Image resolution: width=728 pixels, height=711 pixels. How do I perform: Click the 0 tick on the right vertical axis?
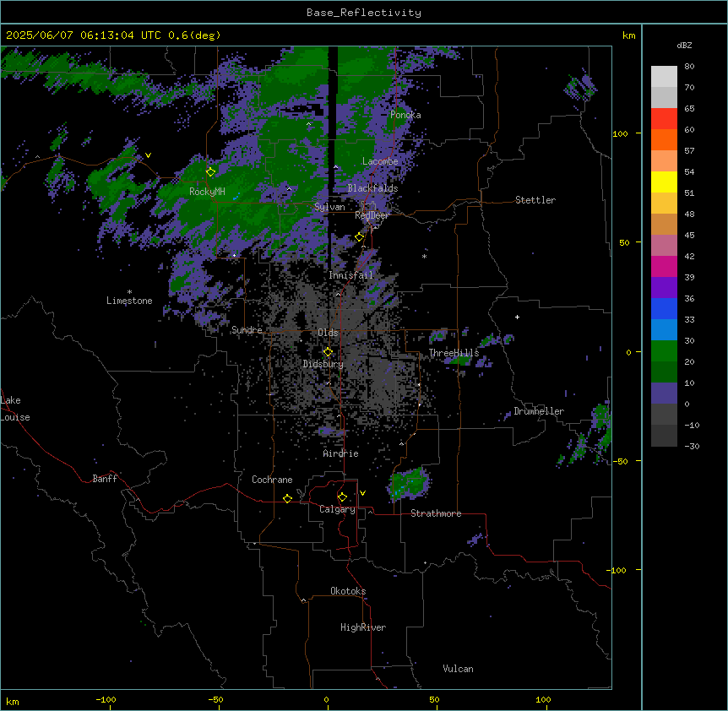coord(628,352)
